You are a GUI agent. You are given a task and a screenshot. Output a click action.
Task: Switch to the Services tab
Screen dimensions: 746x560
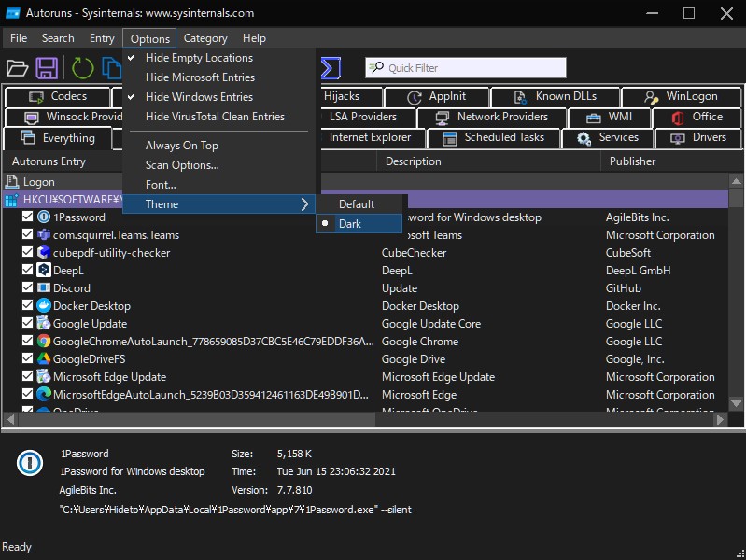[608, 137]
